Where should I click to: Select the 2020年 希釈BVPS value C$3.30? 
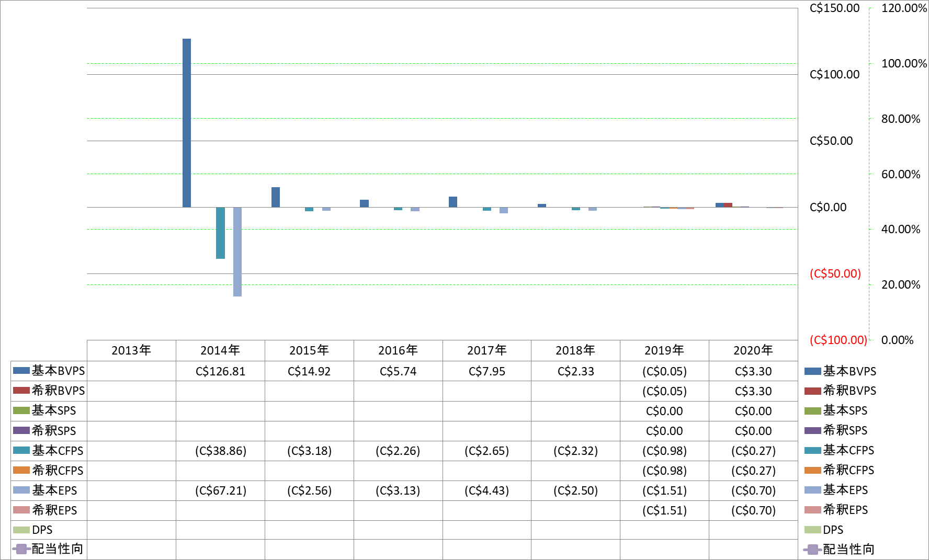pos(753,391)
